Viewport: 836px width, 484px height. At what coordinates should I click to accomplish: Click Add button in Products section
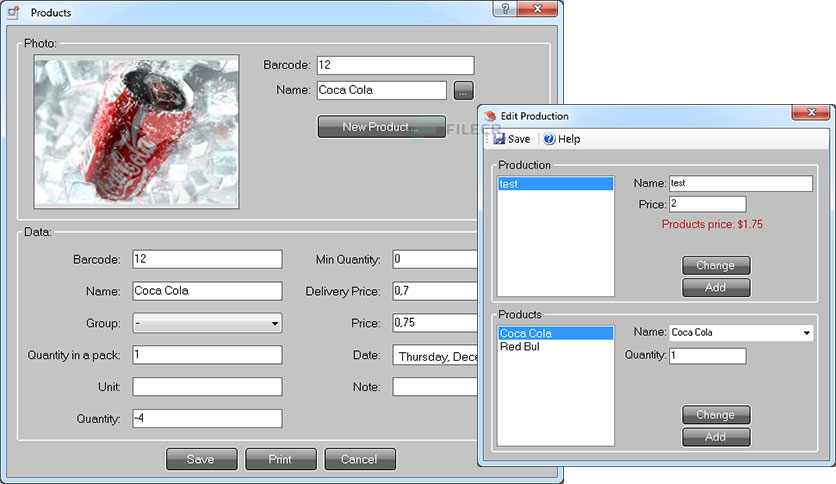click(716, 437)
